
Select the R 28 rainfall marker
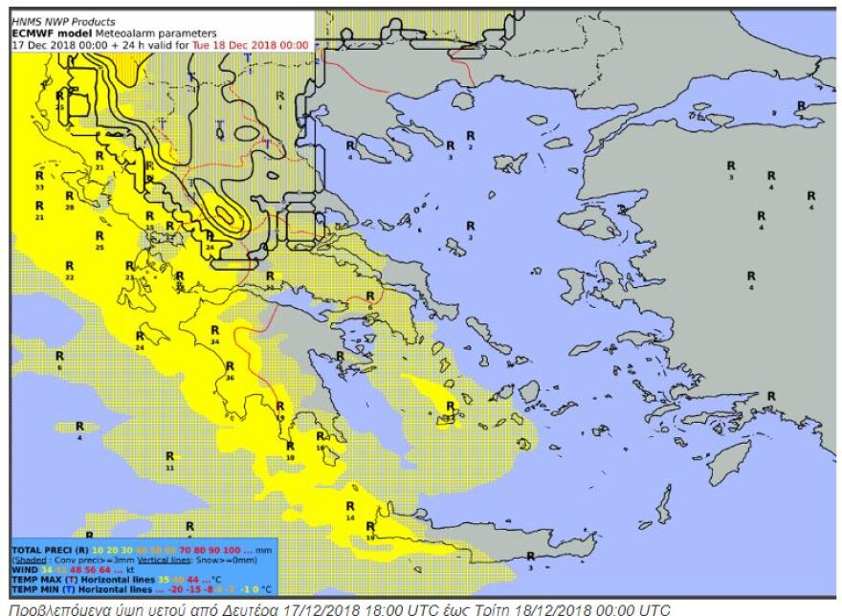pos(69,200)
